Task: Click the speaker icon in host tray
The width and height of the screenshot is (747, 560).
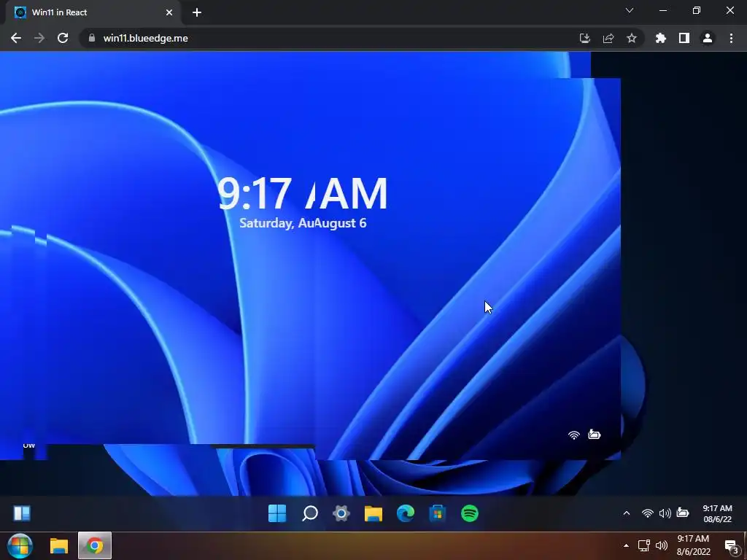Action: point(661,545)
